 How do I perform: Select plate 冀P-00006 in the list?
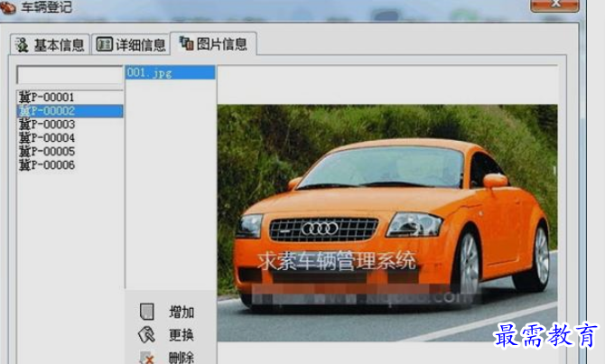coord(70,164)
